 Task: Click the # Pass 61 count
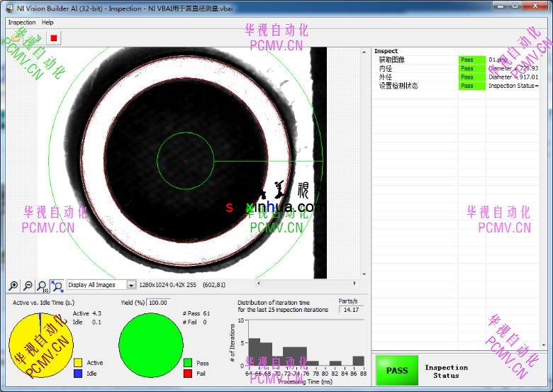196,313
